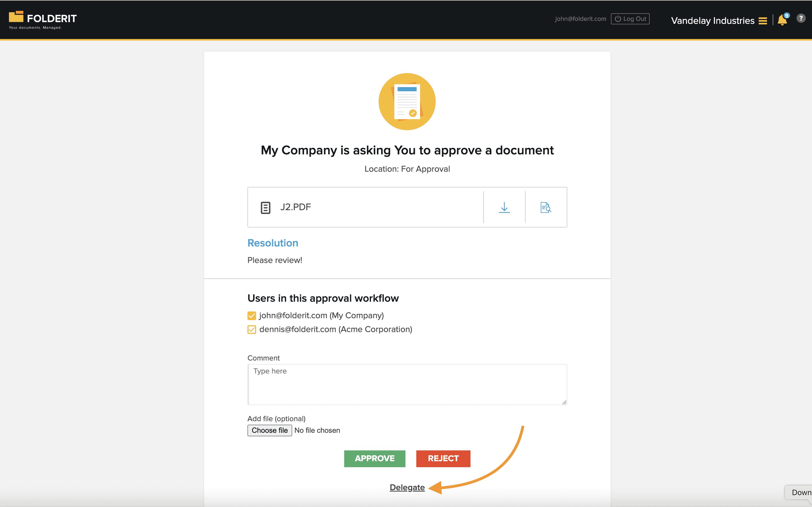812x507 pixels.
Task: Click john@folderit.com in the header
Action: coord(581,19)
